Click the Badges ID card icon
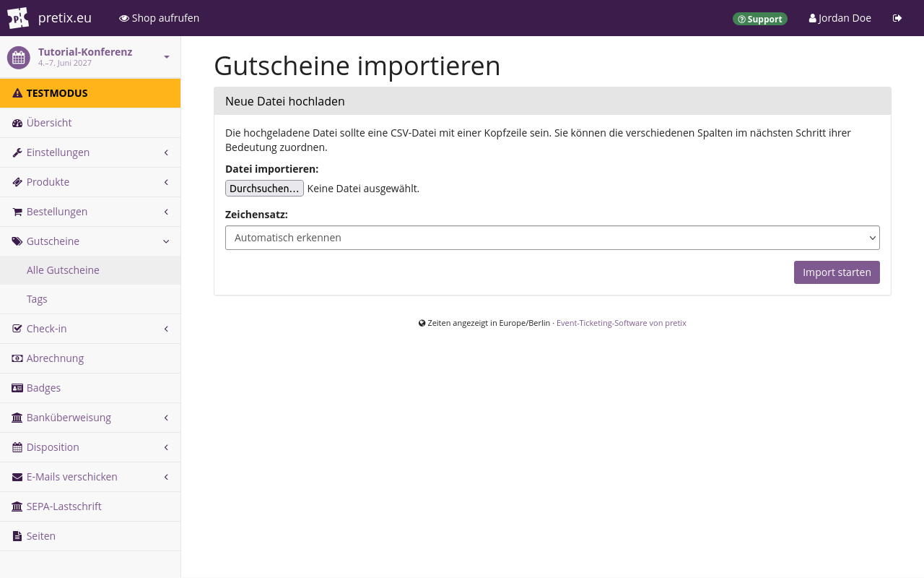 (17, 388)
